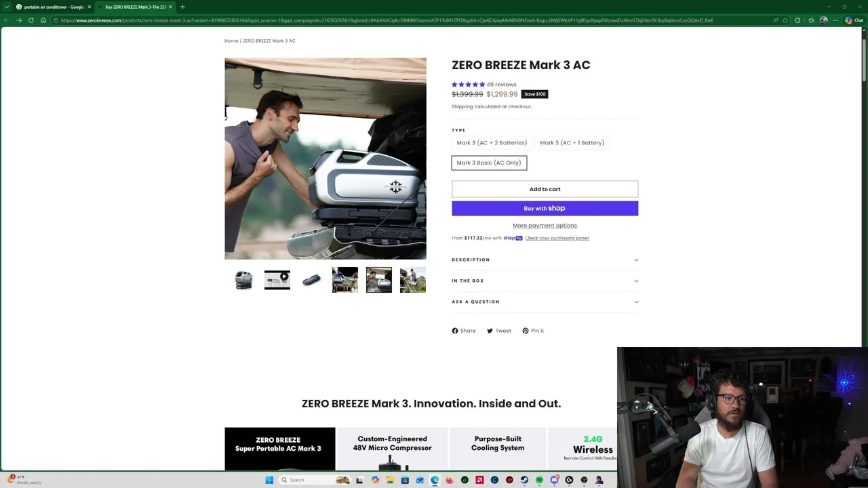
Task: Open browser extensions icon
Action: point(797,20)
